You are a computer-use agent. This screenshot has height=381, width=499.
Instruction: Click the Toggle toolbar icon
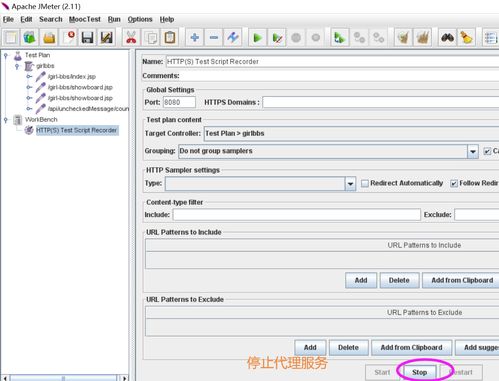coord(233,37)
